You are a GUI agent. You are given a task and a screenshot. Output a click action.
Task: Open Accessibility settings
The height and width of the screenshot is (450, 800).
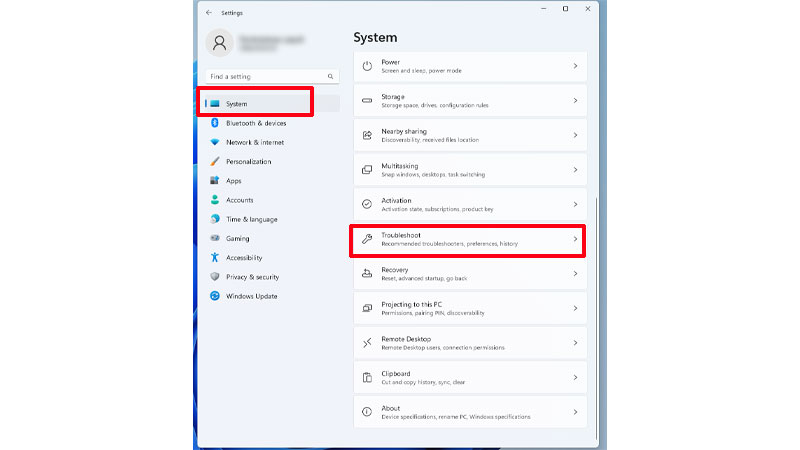point(272,258)
